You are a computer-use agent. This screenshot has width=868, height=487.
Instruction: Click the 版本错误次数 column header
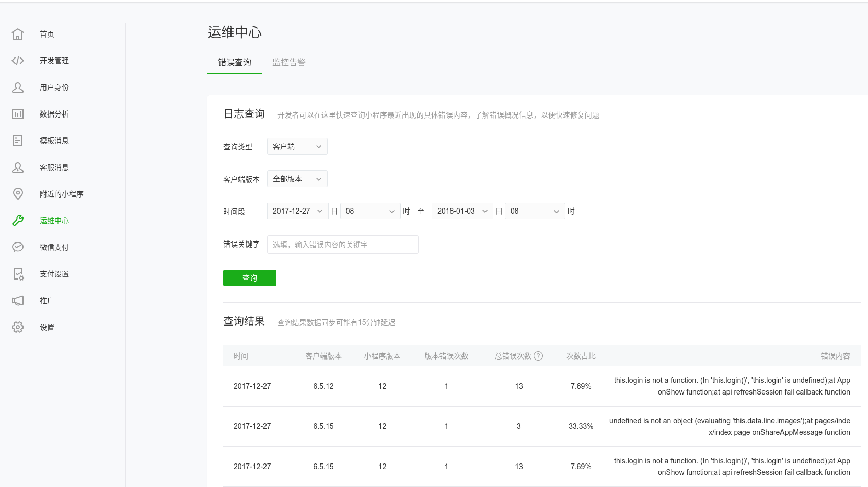[x=446, y=356]
